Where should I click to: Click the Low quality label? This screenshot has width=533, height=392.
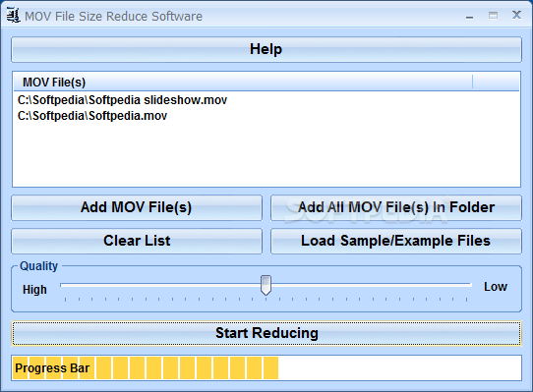point(496,287)
